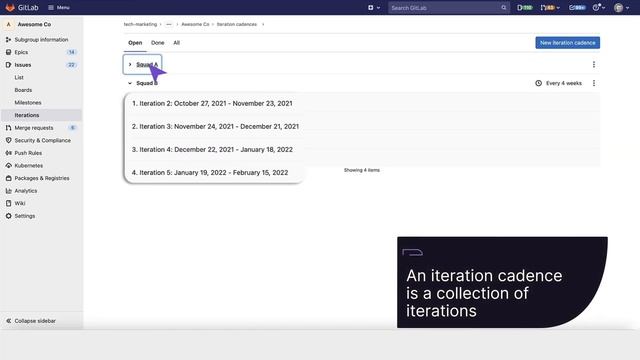Click the Awesome Co breadcrumb
640x360 pixels.
coord(195,24)
